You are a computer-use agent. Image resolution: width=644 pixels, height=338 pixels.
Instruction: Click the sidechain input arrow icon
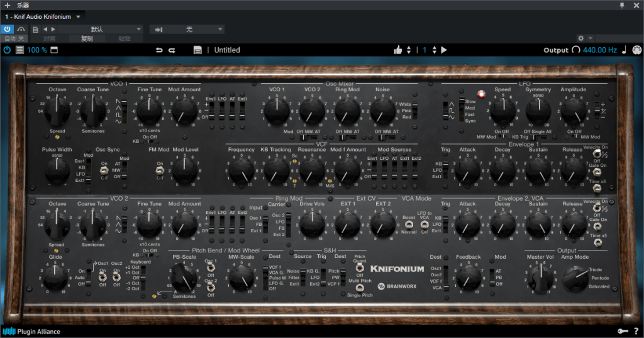[159, 29]
